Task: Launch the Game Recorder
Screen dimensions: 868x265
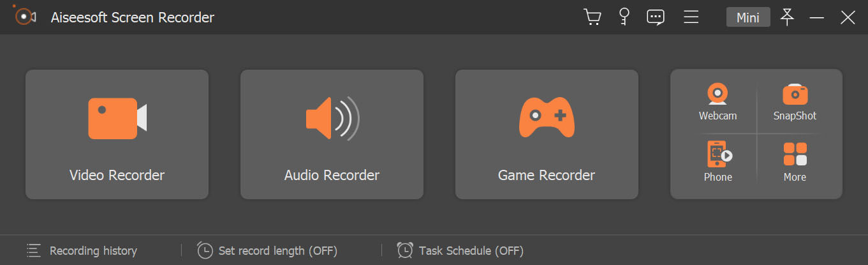Action: (x=547, y=134)
